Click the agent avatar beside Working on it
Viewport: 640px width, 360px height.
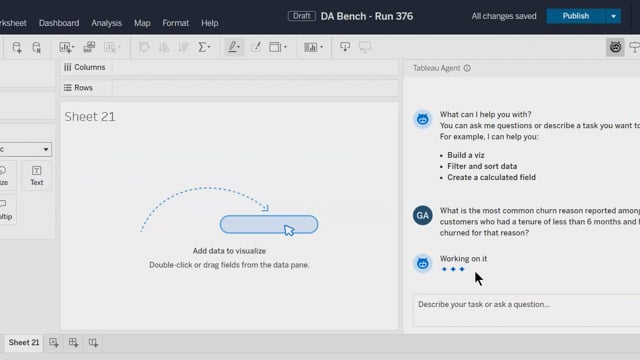coord(422,263)
